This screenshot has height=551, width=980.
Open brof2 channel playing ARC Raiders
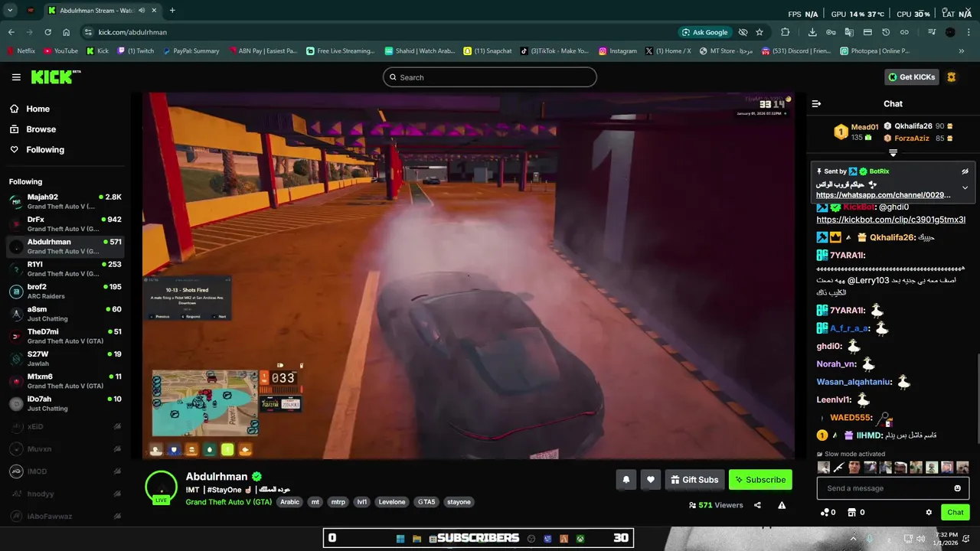click(x=65, y=292)
